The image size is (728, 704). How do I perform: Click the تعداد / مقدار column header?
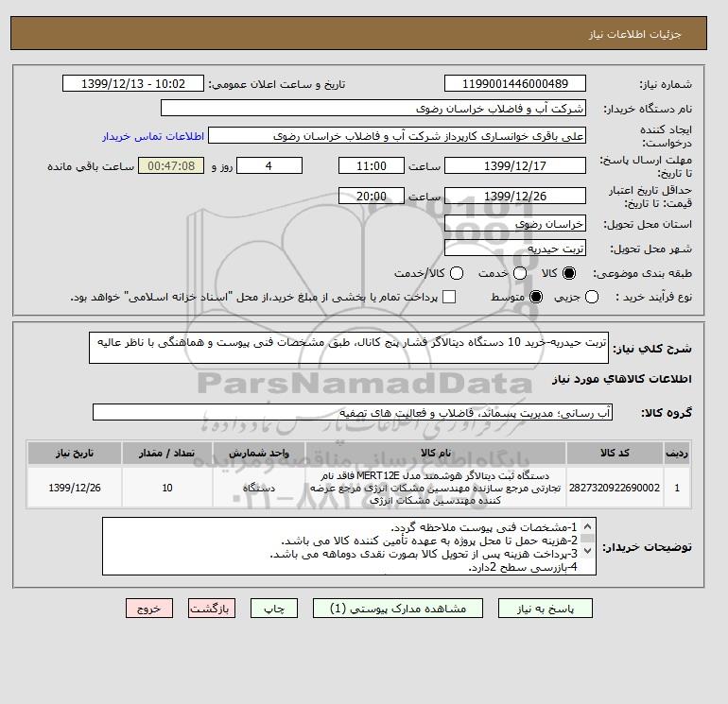(167, 453)
